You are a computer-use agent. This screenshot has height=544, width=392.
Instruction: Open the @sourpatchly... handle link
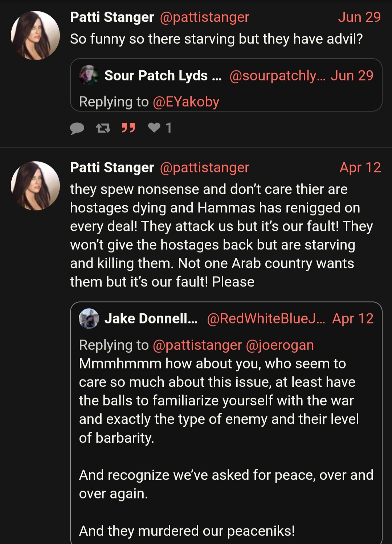coord(277,76)
